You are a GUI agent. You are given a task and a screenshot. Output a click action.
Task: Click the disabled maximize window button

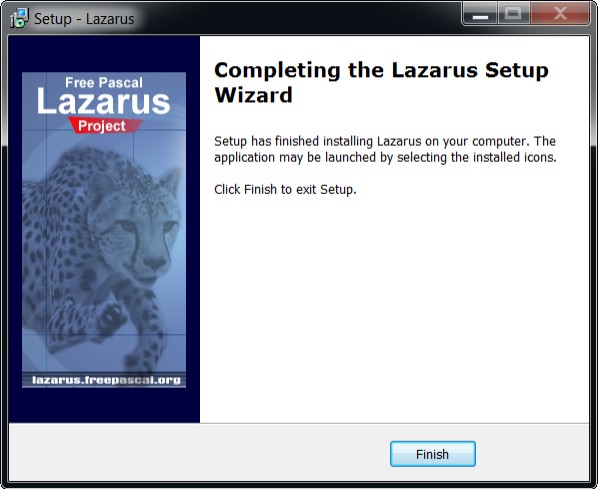coord(513,14)
